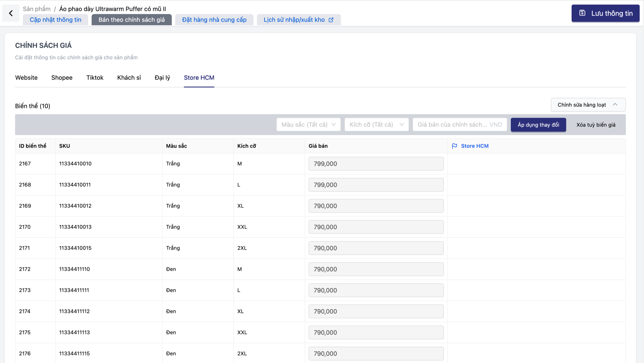Open Đặt hàng nhà cung cấp tab
Viewport: 644px width, 363px height.
[x=214, y=20]
